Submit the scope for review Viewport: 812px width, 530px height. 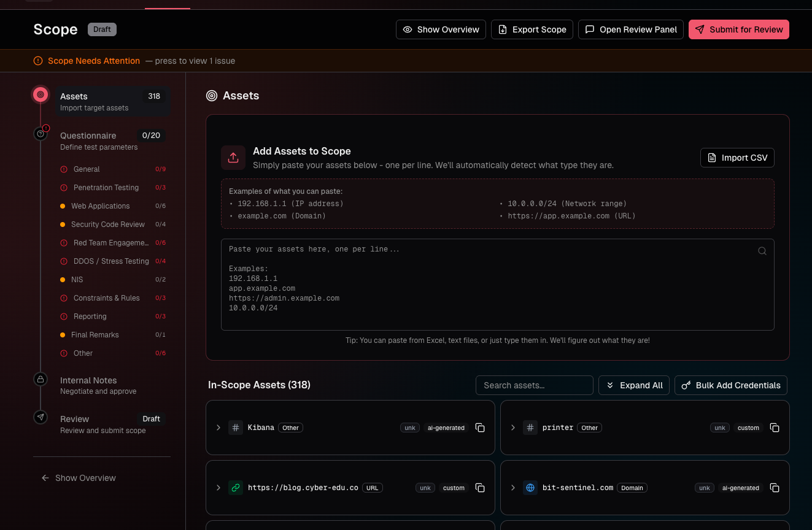tap(739, 29)
